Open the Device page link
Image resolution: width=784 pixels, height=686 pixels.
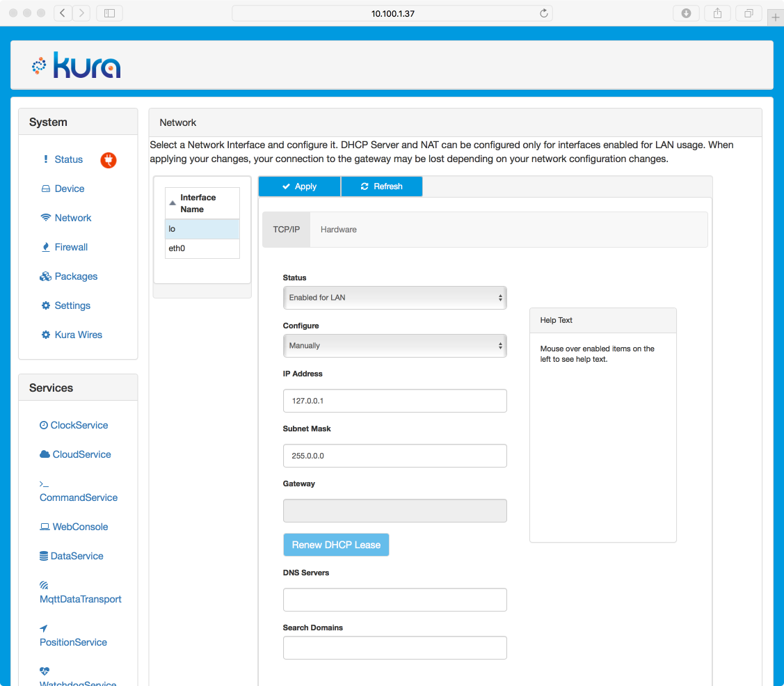[70, 189]
